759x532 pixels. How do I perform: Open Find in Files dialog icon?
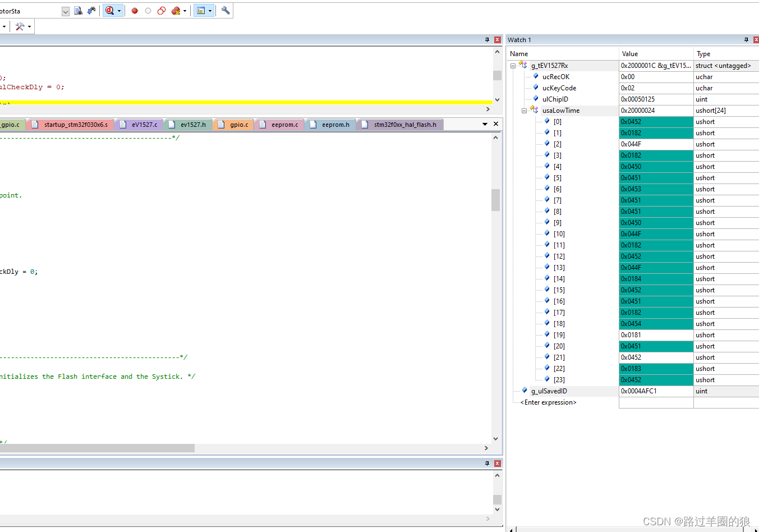[78, 11]
